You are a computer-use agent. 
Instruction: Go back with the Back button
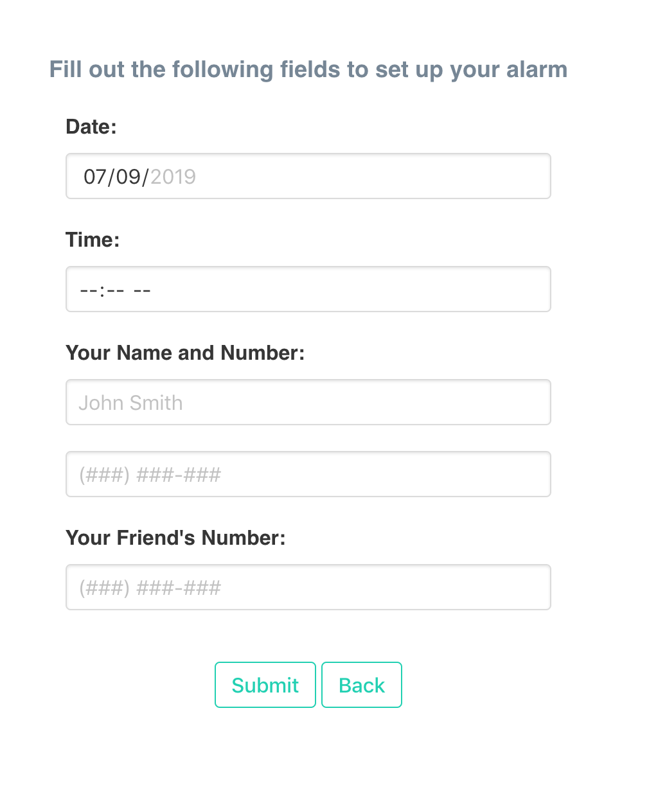tap(361, 685)
